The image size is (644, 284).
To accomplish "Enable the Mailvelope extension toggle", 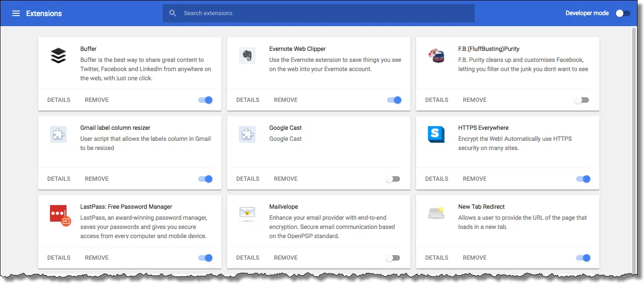I will (393, 258).
